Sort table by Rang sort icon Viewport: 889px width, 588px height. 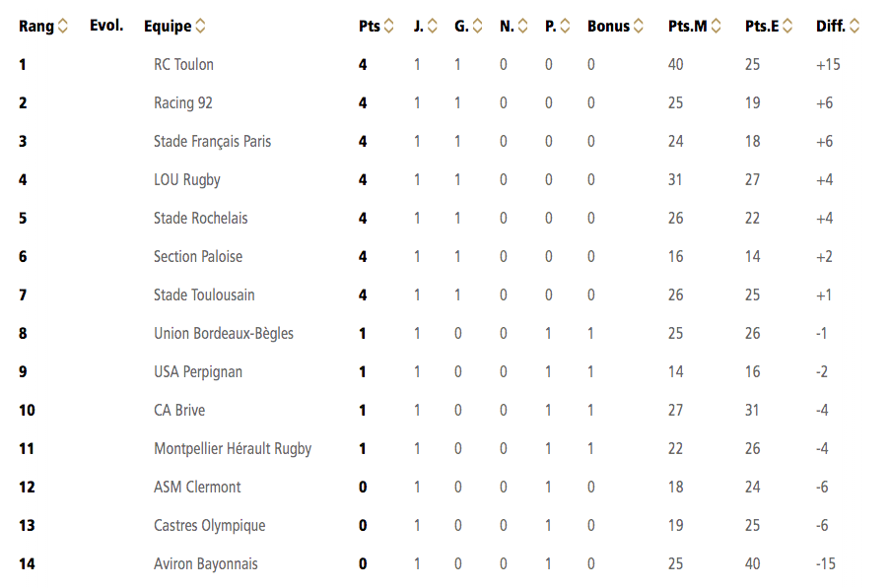(x=63, y=26)
